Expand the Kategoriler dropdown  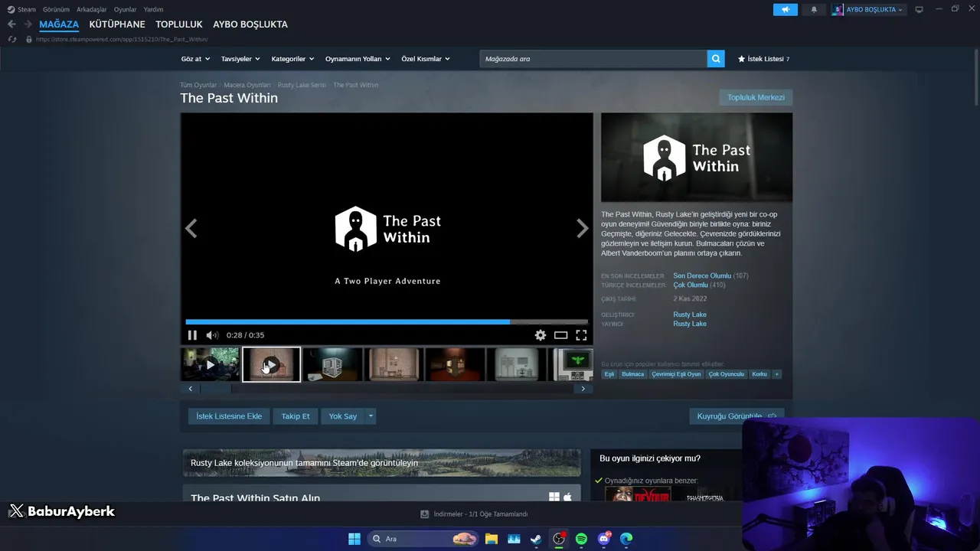tap(292, 59)
